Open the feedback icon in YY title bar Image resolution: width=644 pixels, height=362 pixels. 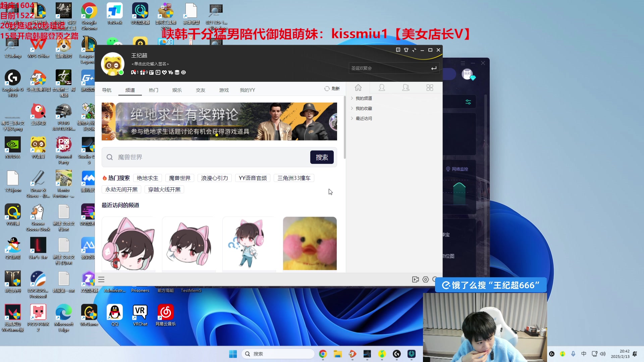point(398,50)
